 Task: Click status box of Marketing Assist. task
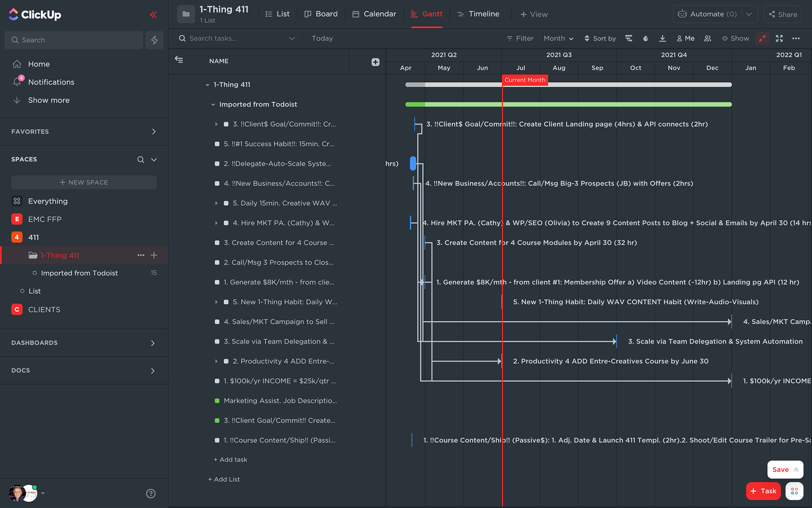point(217,400)
